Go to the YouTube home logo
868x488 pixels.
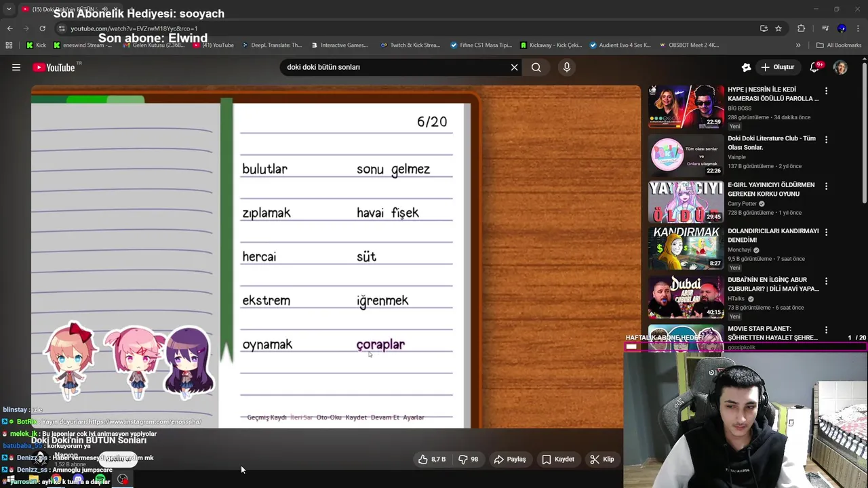pos(54,67)
